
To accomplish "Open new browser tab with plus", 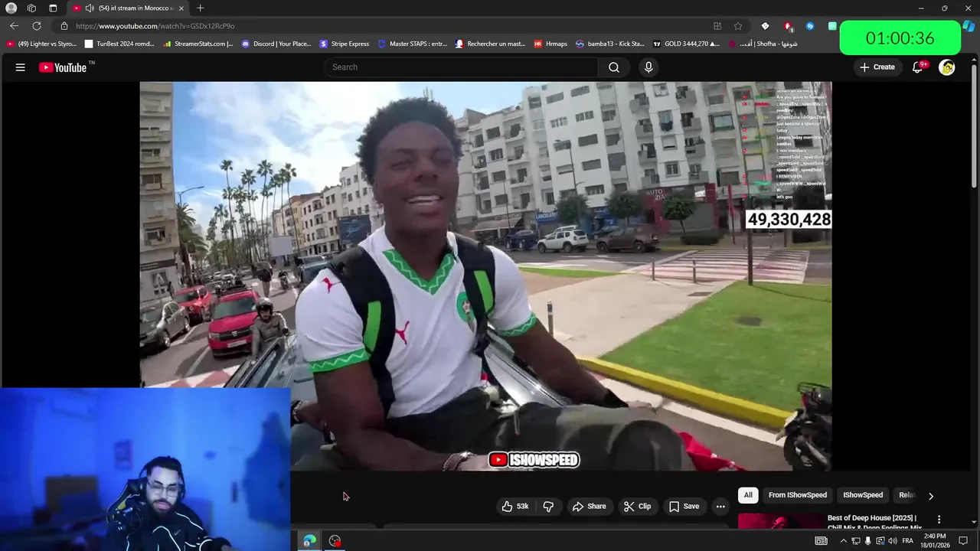I will click(200, 8).
